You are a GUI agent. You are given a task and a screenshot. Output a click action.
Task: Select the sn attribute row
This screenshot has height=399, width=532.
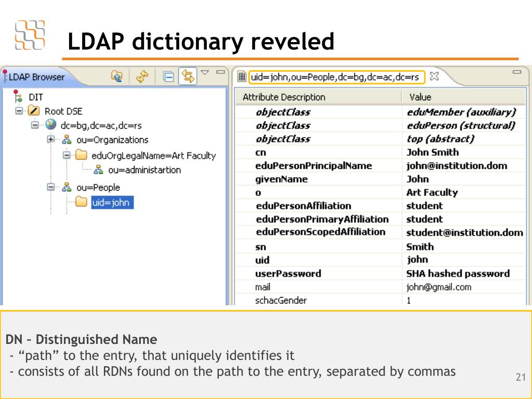[x=381, y=247]
